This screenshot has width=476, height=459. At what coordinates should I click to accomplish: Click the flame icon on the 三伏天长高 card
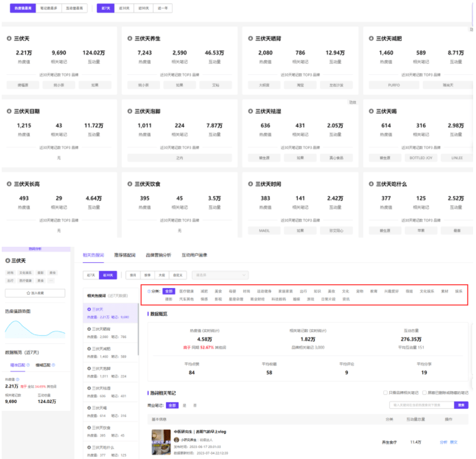click(9, 184)
